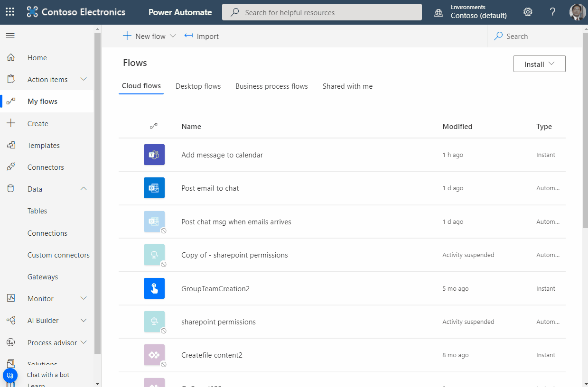Sort by the Modified column header
The image size is (588, 387).
coord(457,126)
